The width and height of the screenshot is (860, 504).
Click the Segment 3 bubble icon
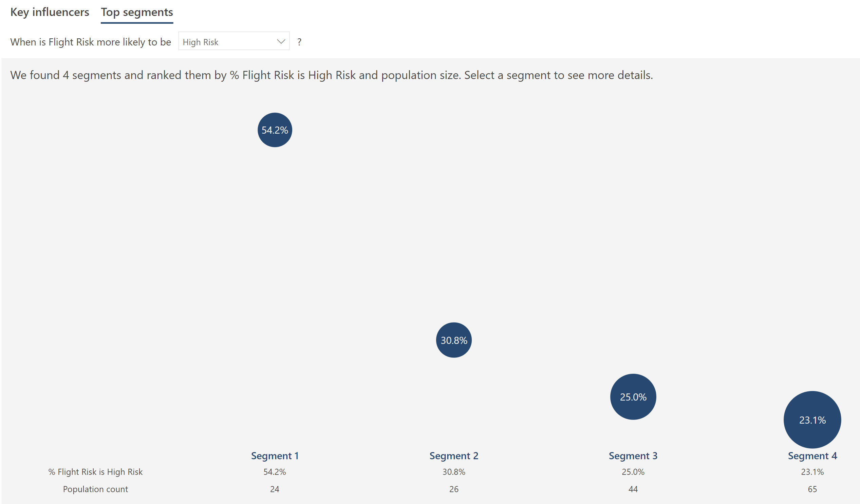tap(633, 397)
